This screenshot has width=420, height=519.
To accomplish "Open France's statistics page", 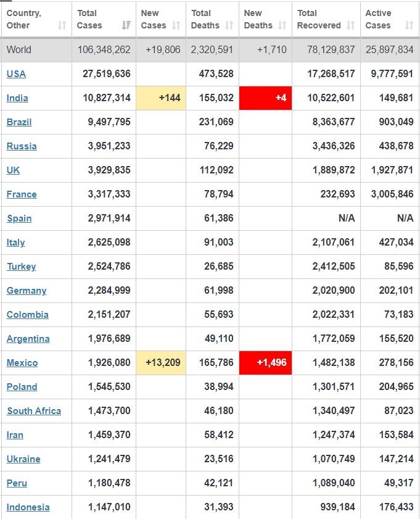I will pos(22,194).
